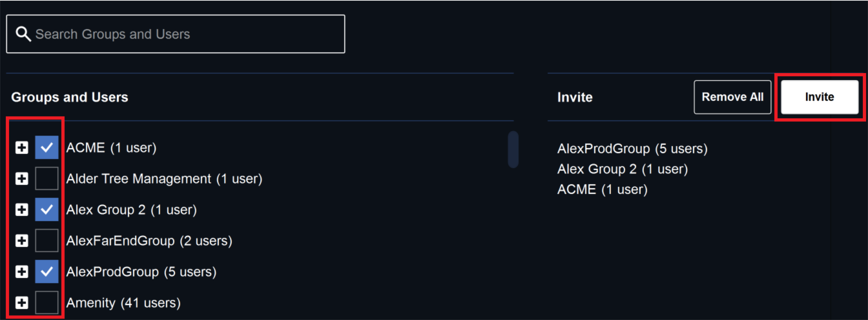Screen dimensions: 868x320
Task: Click the Invite button
Action: click(820, 97)
